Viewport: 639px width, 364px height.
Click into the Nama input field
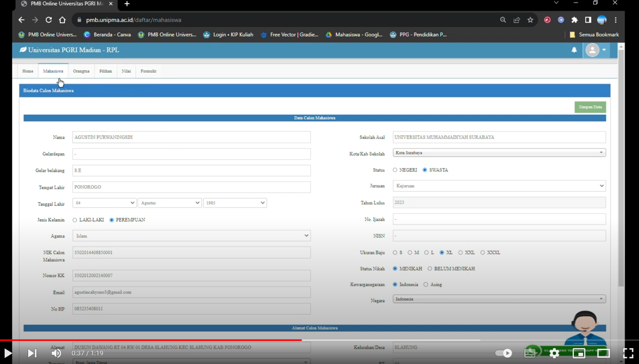(191, 137)
